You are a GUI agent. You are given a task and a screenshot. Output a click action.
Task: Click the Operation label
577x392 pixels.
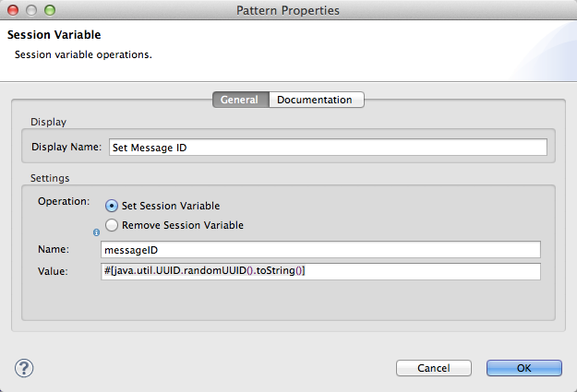click(x=63, y=200)
